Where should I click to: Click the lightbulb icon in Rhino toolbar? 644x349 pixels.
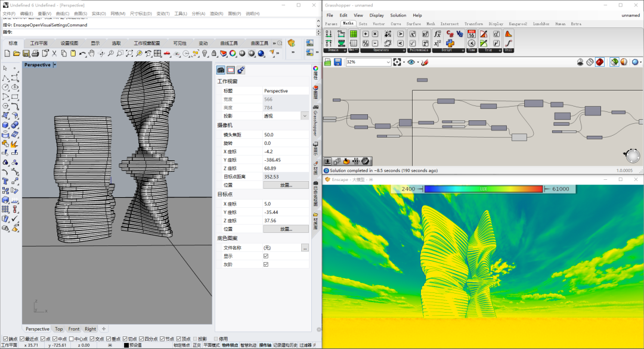[x=205, y=54]
